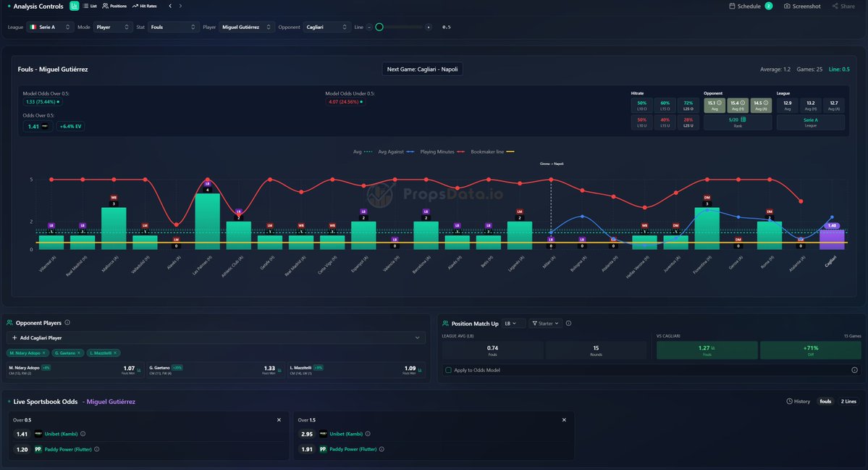
Task: Click the chart view icon beside Analysis Controls
Action: [x=75, y=6]
